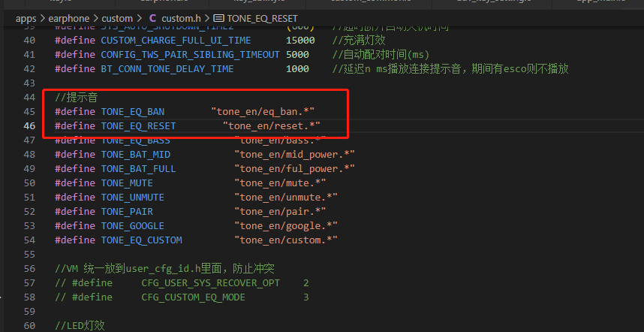Click the TONE_EQ_CUSTOM macro name
Viewport: 644px width, 332px height.
[141, 240]
